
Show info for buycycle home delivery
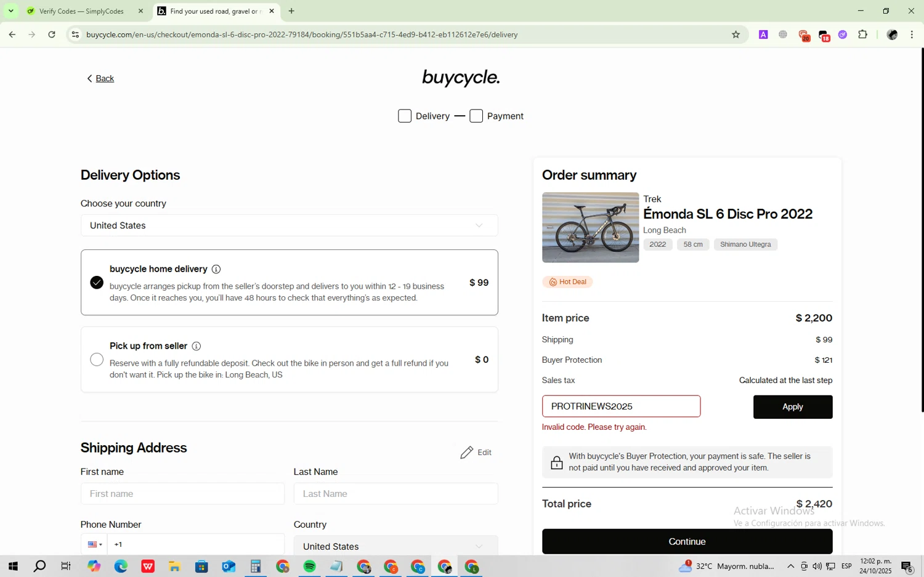[216, 269]
